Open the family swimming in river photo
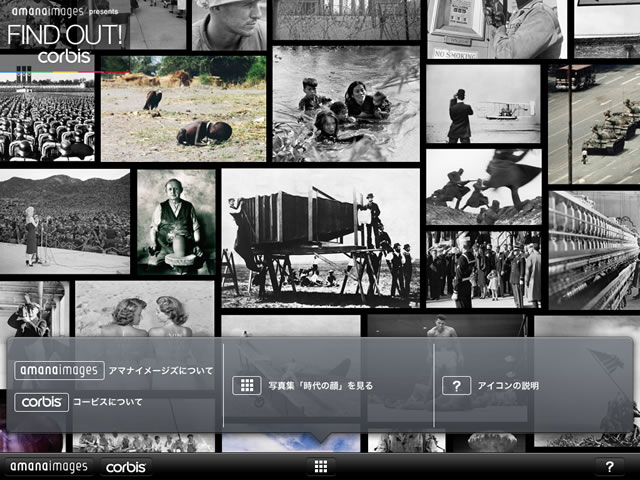The image size is (640, 480). pos(346,104)
